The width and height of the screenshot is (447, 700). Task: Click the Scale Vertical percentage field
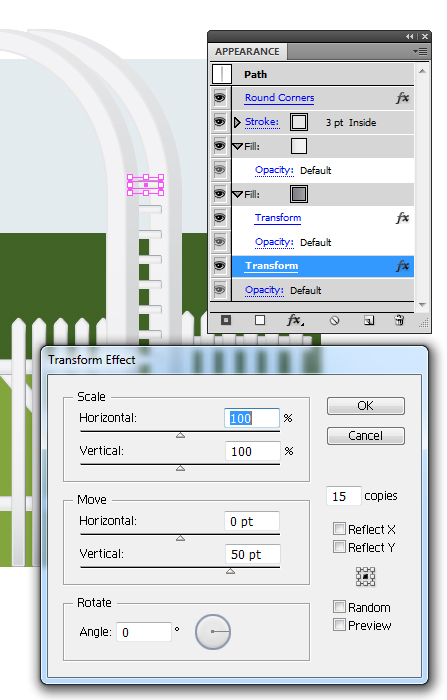(252, 451)
